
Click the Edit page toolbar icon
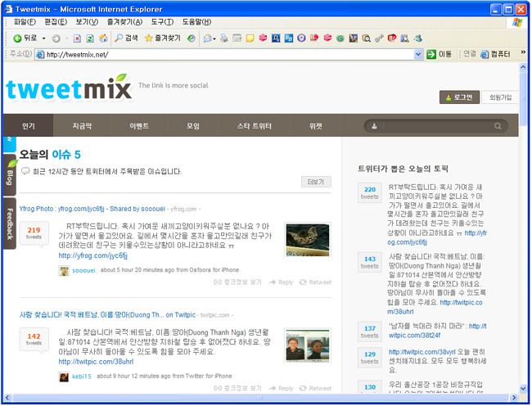pos(237,38)
